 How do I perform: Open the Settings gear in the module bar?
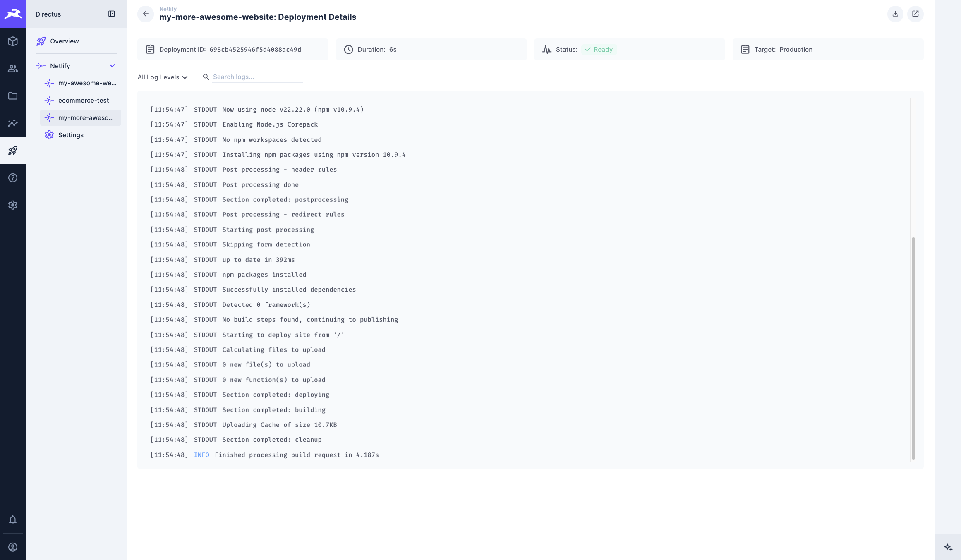13,205
